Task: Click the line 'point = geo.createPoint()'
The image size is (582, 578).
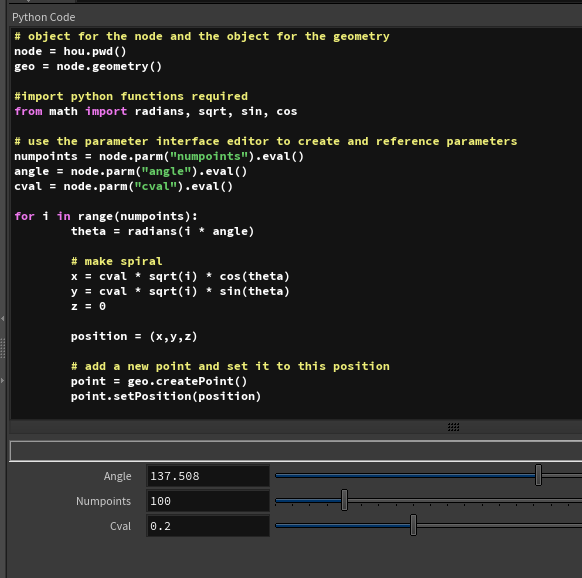Action: click(159, 381)
